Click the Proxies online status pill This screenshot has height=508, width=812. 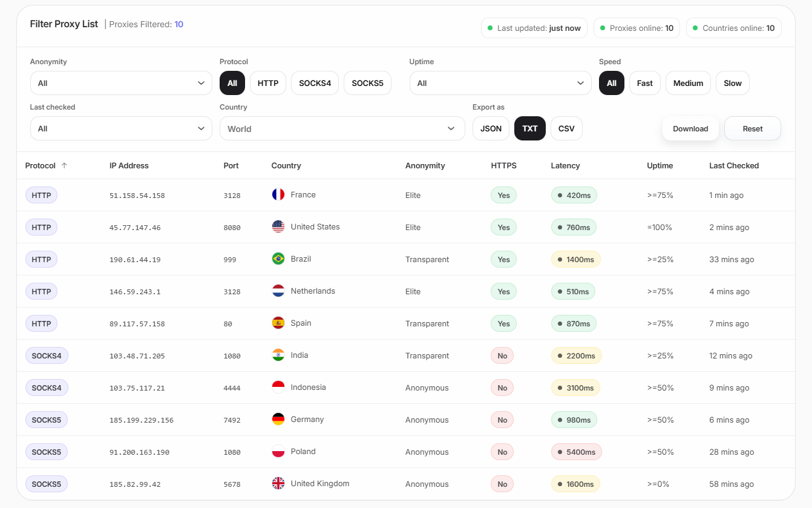[x=637, y=28]
